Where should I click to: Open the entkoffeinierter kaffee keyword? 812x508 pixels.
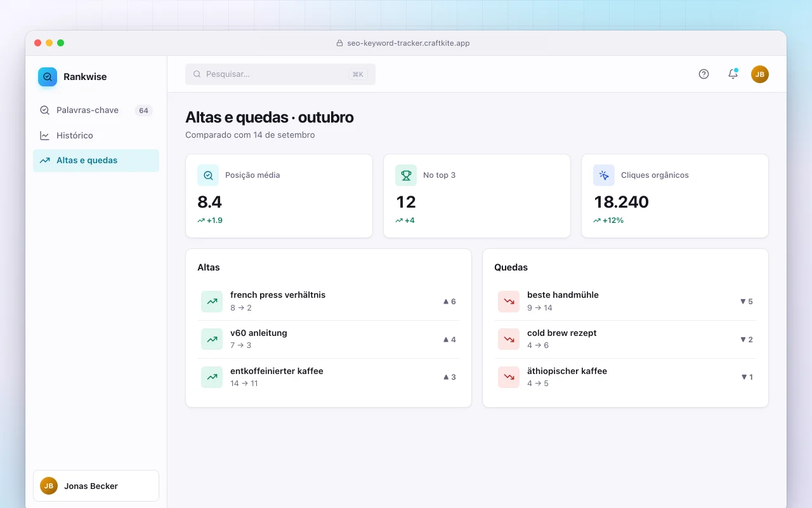pyautogui.click(x=329, y=377)
